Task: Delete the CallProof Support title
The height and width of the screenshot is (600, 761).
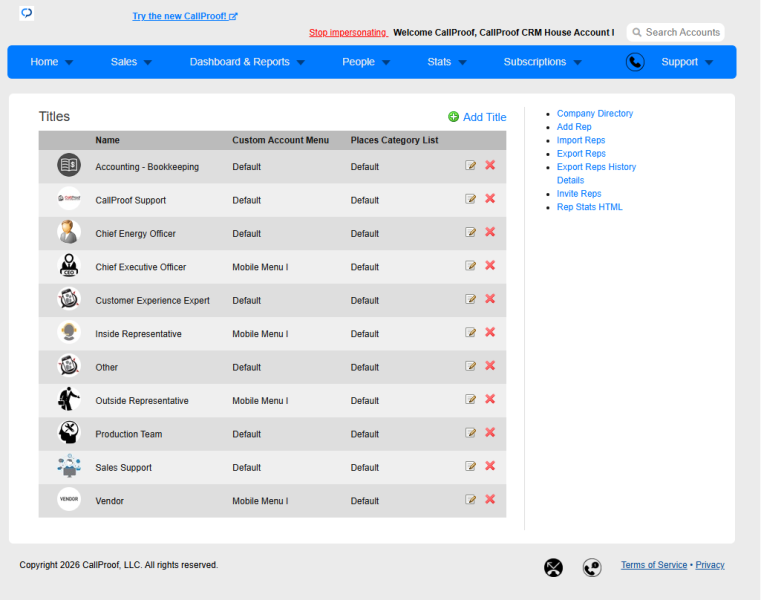Action: (490, 199)
